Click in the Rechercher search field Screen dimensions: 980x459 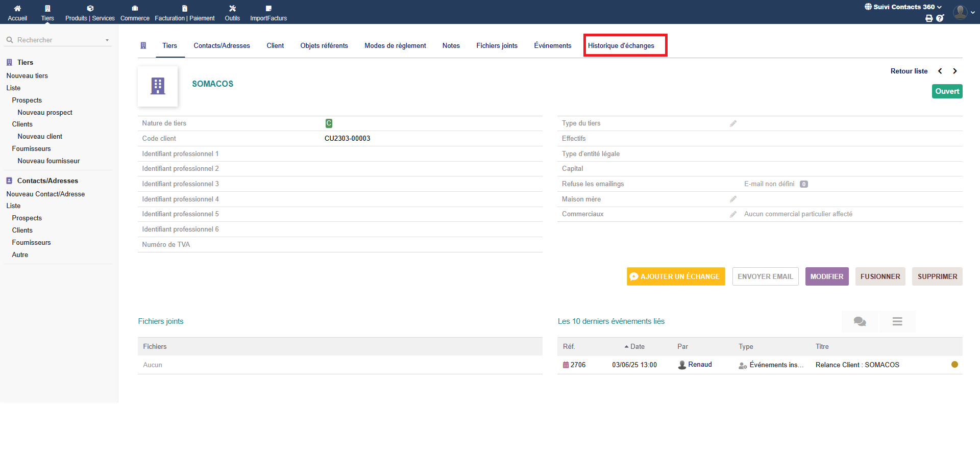[x=56, y=40]
